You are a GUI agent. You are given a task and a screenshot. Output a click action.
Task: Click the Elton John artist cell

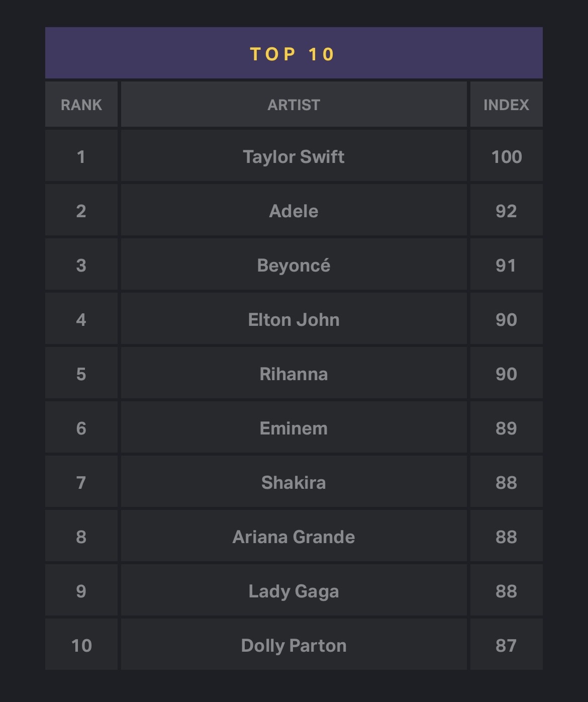pos(294,319)
